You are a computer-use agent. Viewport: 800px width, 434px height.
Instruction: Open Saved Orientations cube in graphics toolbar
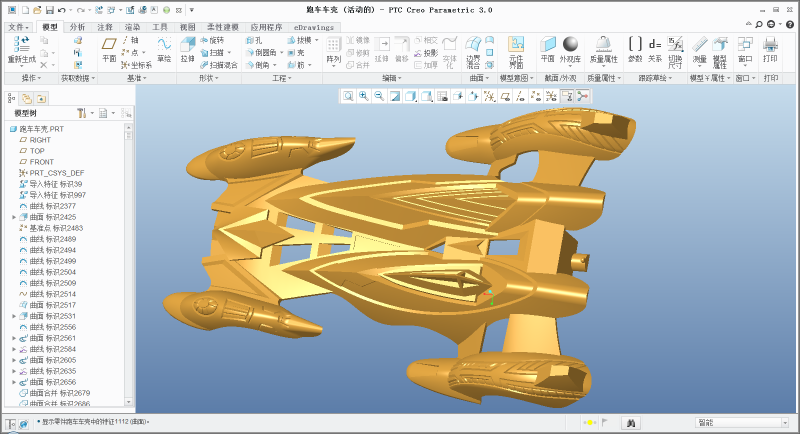[427, 96]
